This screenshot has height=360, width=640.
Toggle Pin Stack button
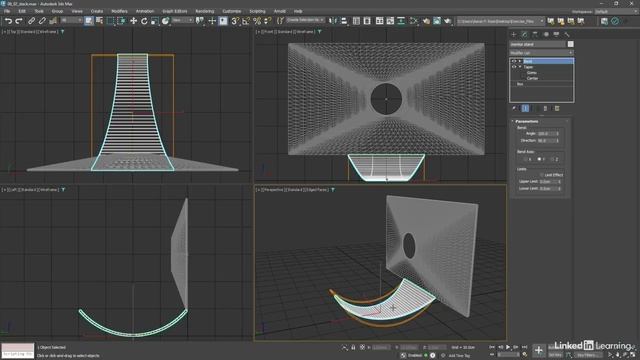514,109
